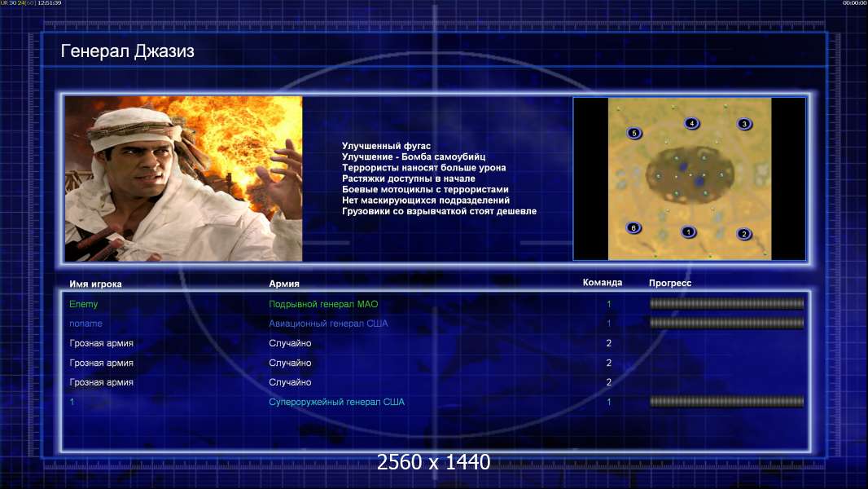Click progress bar in Суперoружейный генерал США row
The image size is (868, 489).
(726, 402)
